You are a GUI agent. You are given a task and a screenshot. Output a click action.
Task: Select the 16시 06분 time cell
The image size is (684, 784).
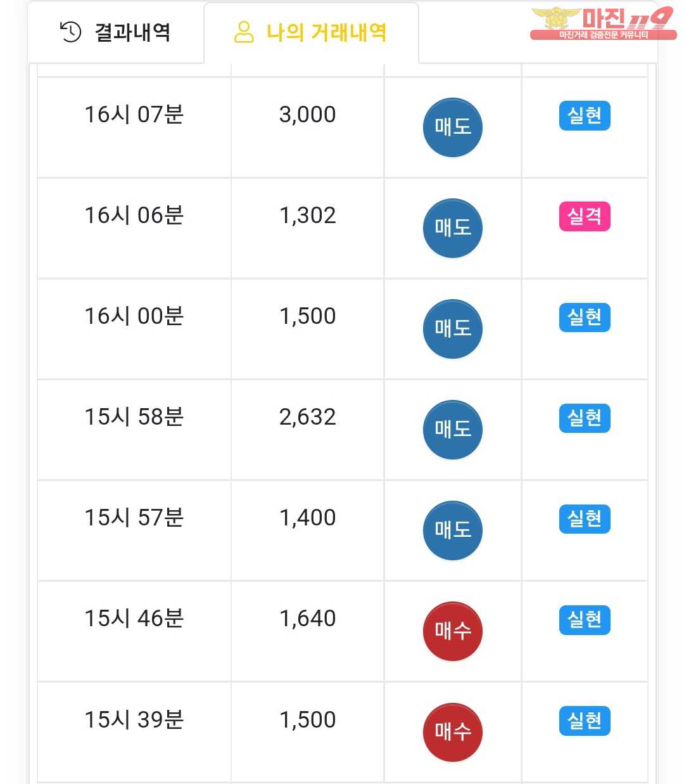pos(134,215)
